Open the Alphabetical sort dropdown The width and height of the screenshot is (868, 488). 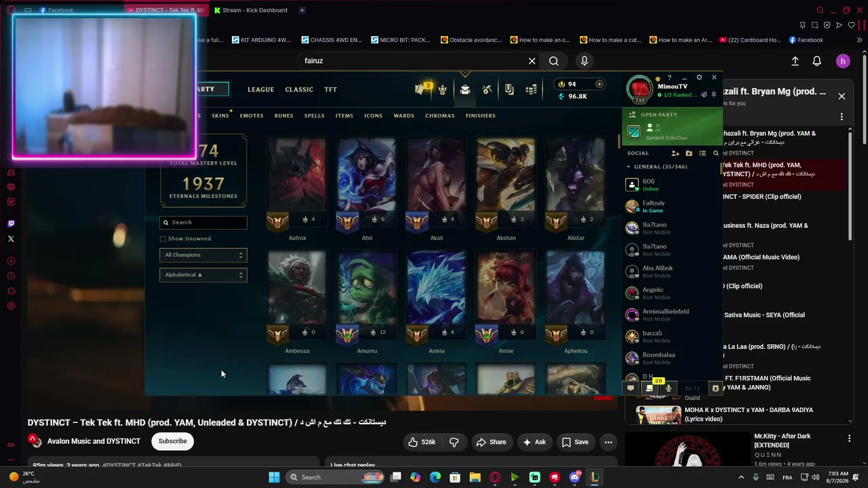click(x=203, y=274)
